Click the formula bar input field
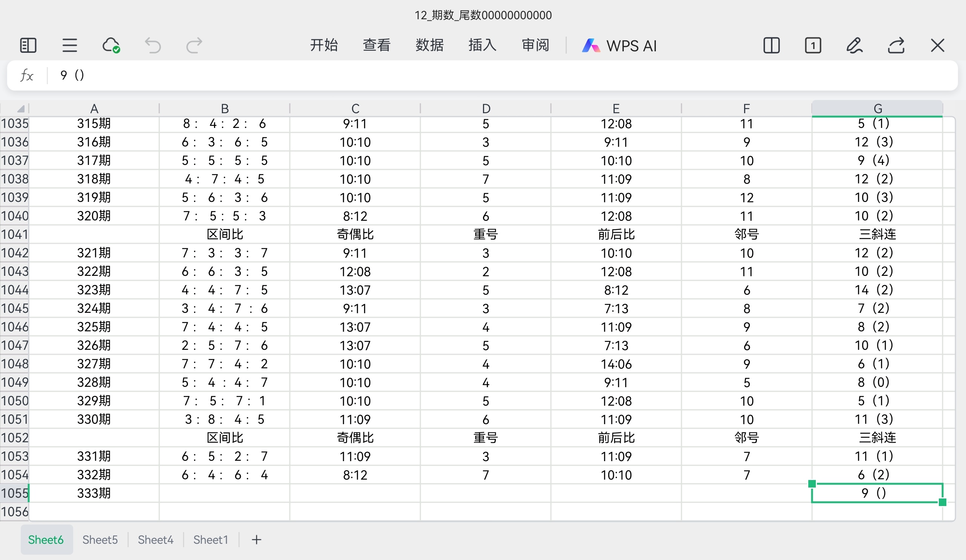Viewport: 966px width, 560px height. coord(498,75)
